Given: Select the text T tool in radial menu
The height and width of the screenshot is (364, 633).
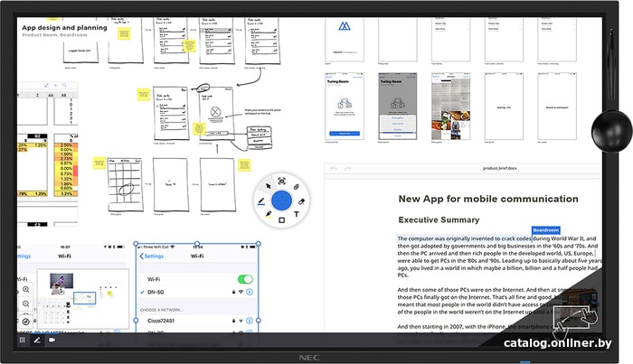Looking at the screenshot, I should coord(297,214).
